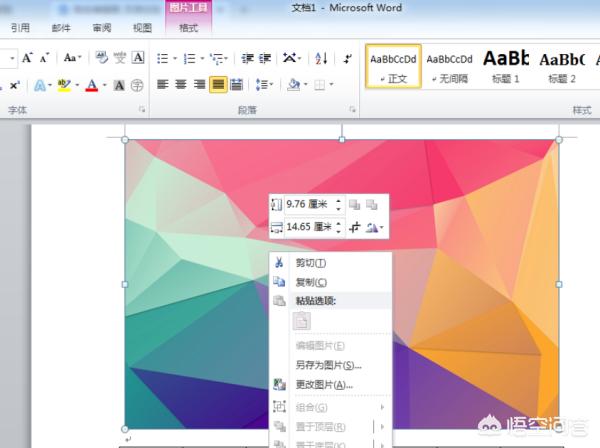Open the 格式 (Format) ribbon tab
Viewport: 600px width, 448px height.
point(188,29)
